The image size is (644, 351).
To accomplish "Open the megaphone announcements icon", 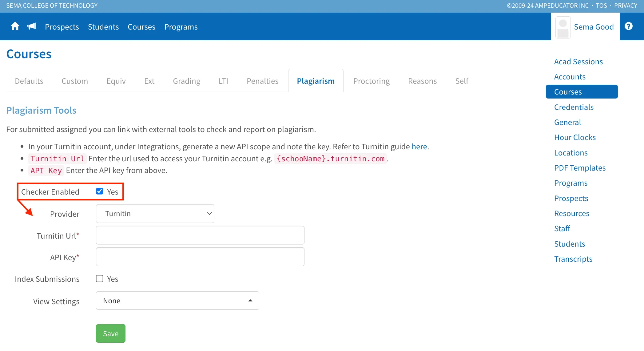I will pos(32,26).
